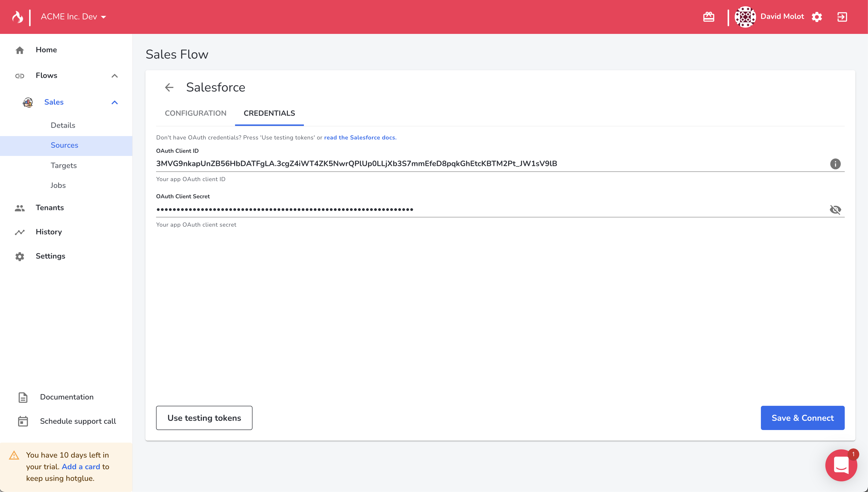The height and width of the screenshot is (492, 868).
Task: Open the gift rewards icon in header
Action: click(x=709, y=16)
